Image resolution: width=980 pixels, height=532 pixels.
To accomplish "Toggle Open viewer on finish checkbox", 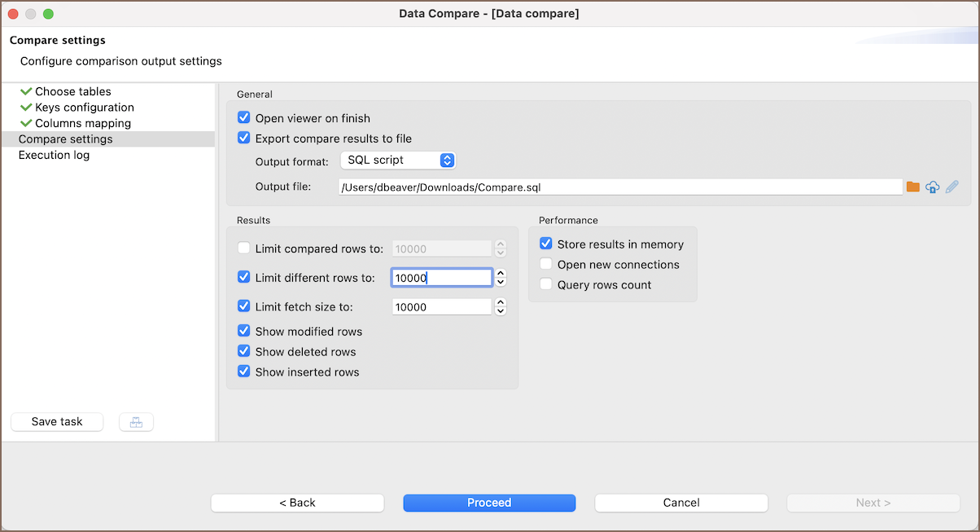I will tap(243, 118).
